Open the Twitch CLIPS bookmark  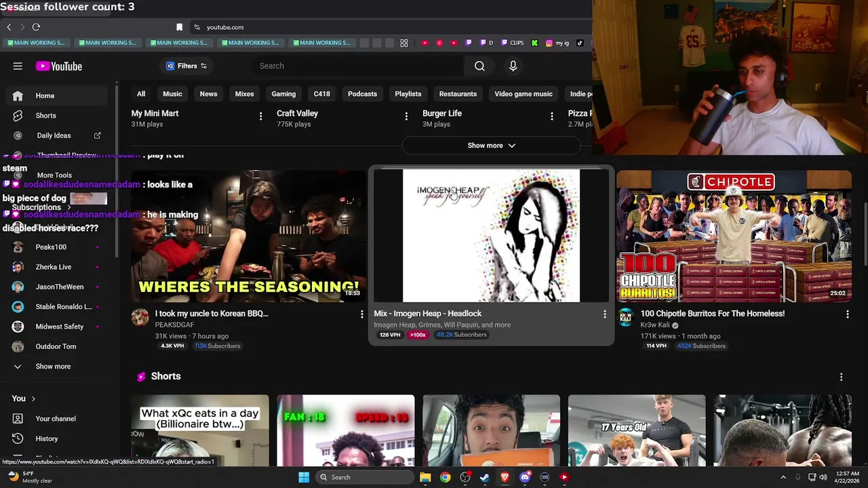tap(513, 43)
